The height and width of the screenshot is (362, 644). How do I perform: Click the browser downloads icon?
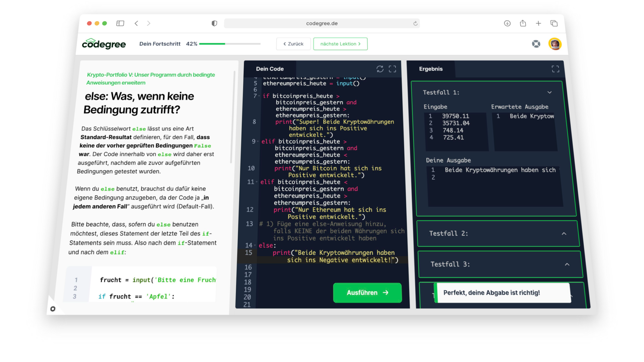(x=507, y=23)
